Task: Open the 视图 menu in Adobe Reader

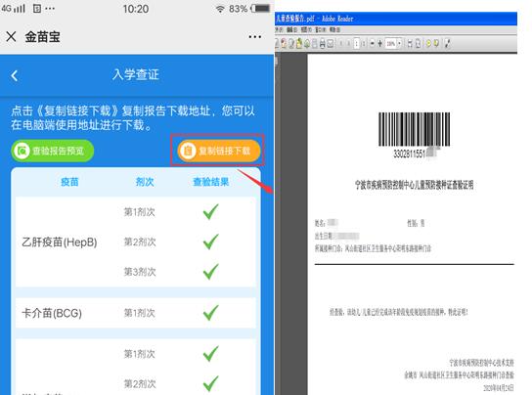Action: [x=306, y=29]
